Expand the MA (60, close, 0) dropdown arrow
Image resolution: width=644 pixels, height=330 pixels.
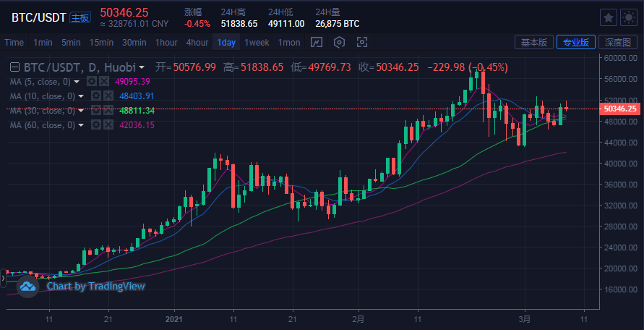coord(82,125)
